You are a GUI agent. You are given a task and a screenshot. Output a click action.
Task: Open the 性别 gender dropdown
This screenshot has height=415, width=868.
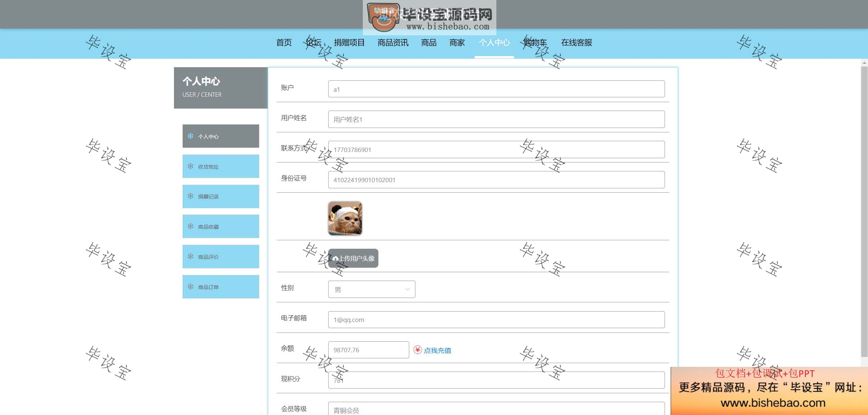click(372, 289)
